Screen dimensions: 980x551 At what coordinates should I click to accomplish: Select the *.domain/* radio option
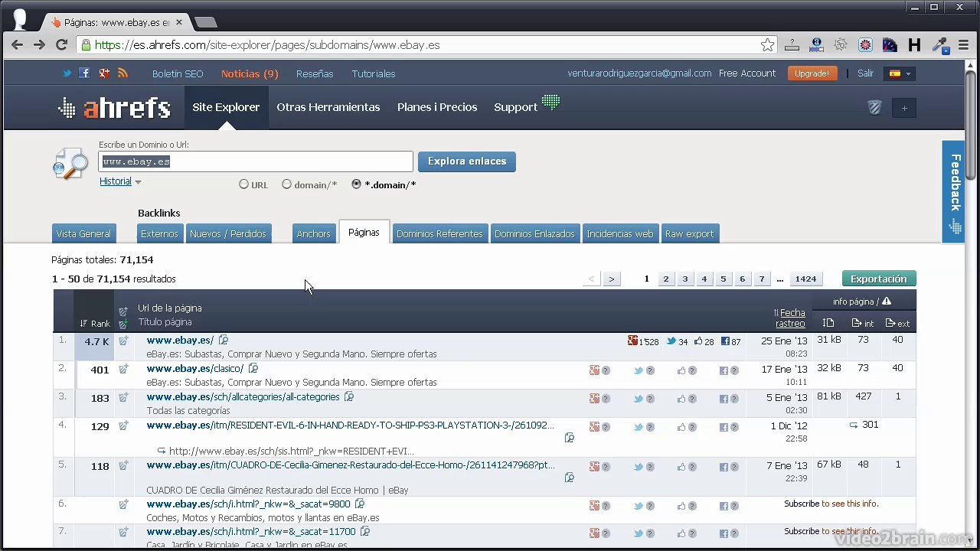click(356, 184)
